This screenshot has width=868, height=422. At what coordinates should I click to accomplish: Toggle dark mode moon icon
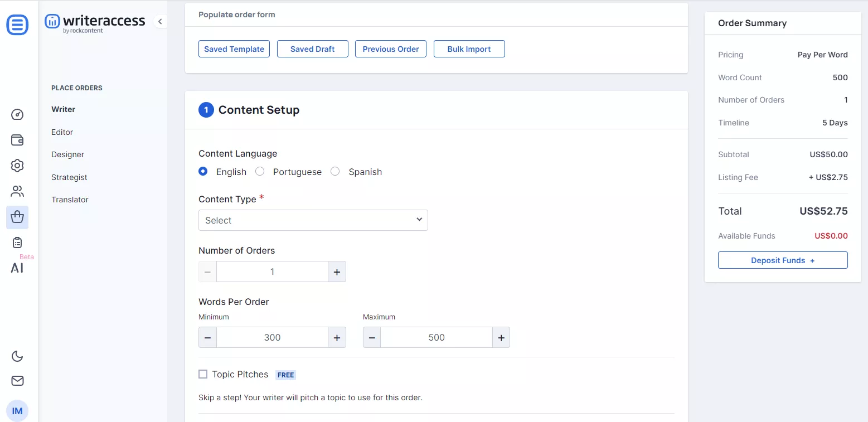pos(17,356)
